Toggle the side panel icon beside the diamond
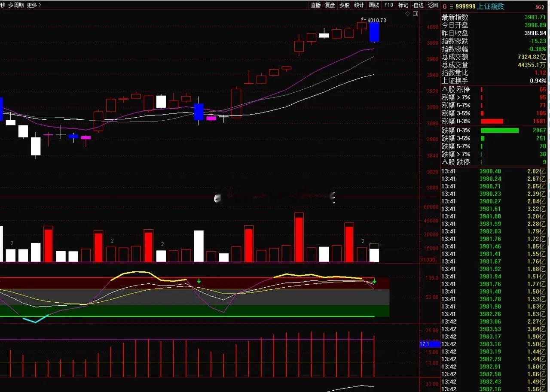The height and width of the screenshot is (392, 550). (415, 14)
